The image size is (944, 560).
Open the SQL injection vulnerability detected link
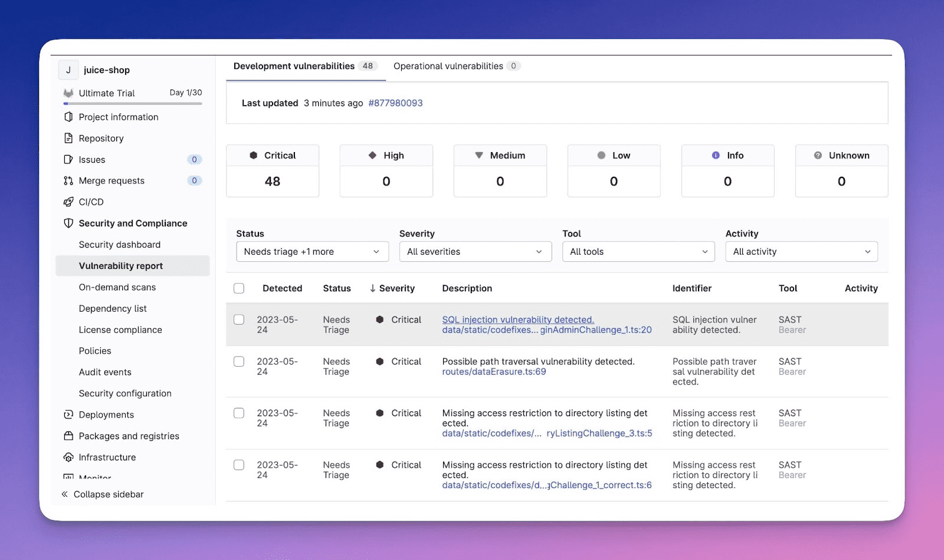tap(518, 319)
